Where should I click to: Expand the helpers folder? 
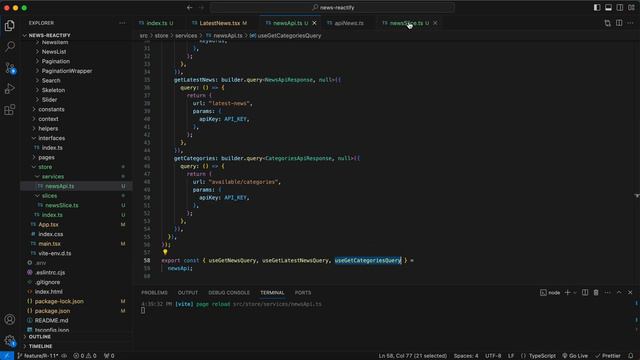click(48, 129)
